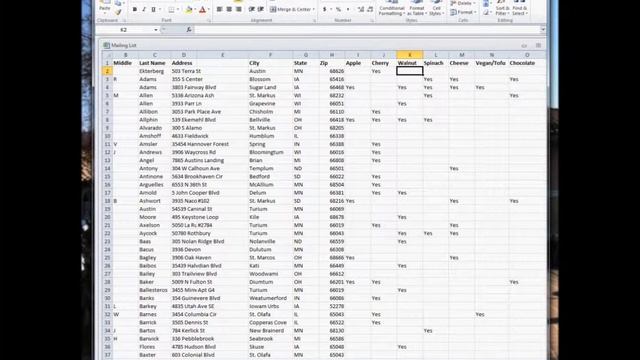Screen dimensions: 640x360
Task: Select row 2 header
Action: pyautogui.click(x=107, y=71)
